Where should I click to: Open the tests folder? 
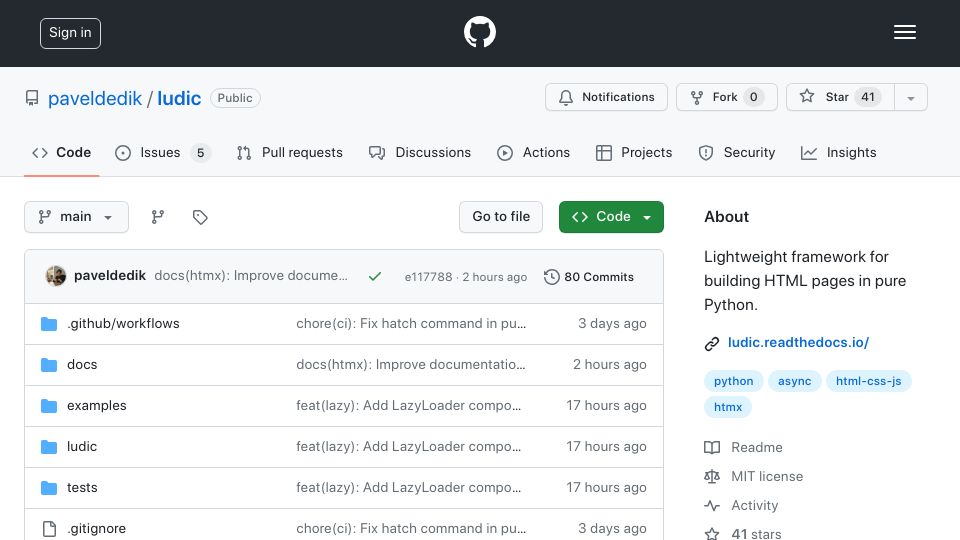click(82, 487)
